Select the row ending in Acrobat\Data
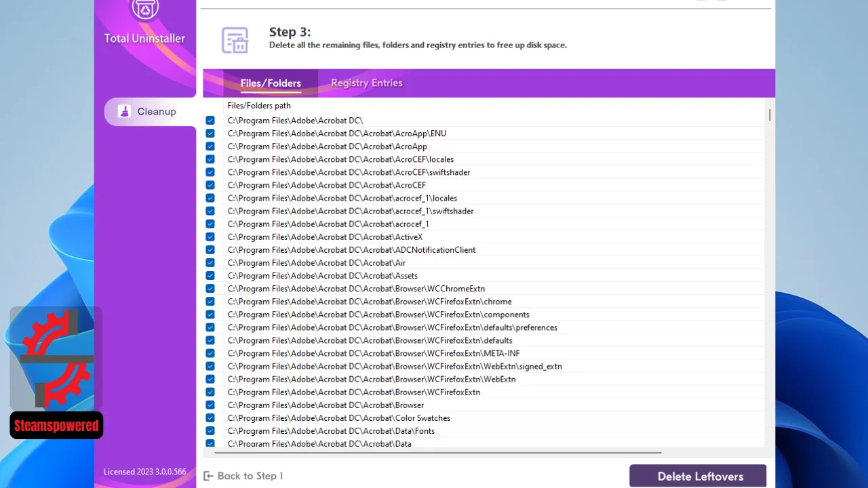The width and height of the screenshot is (868, 488). click(x=484, y=443)
